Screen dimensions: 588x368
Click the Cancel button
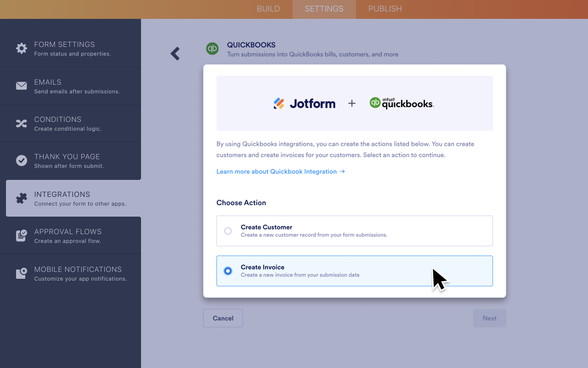click(223, 318)
